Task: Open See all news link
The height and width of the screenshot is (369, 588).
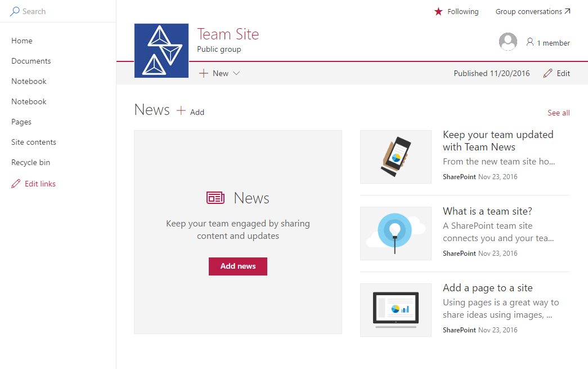Action: click(558, 113)
